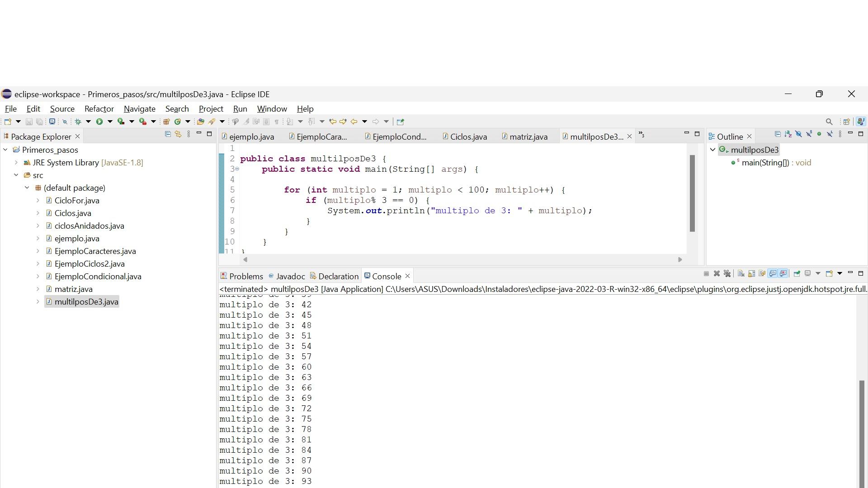Open Display Selected Console dropdown arrow

818,273
